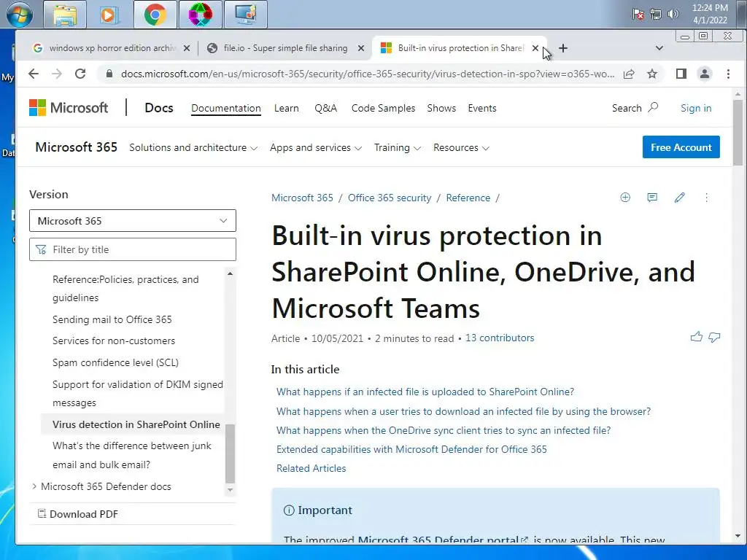Viewport: 747px width, 560px height.
Task: Click the address bar URL
Action: point(367,74)
